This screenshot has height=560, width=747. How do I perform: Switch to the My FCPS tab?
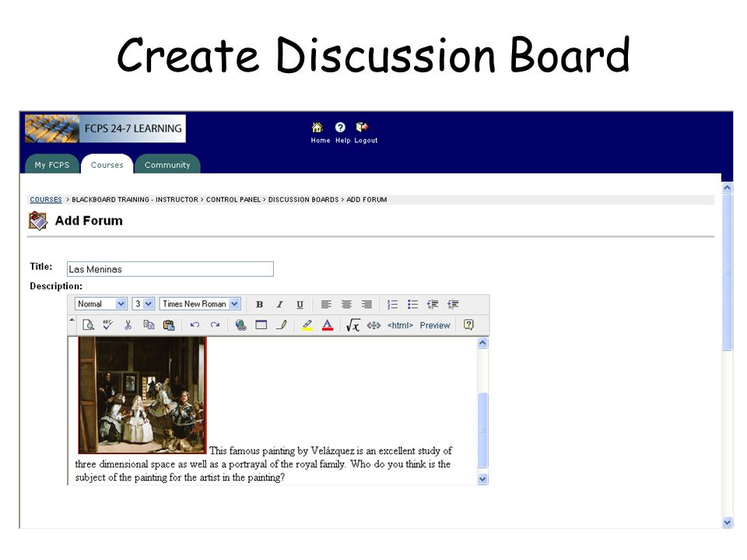52,165
